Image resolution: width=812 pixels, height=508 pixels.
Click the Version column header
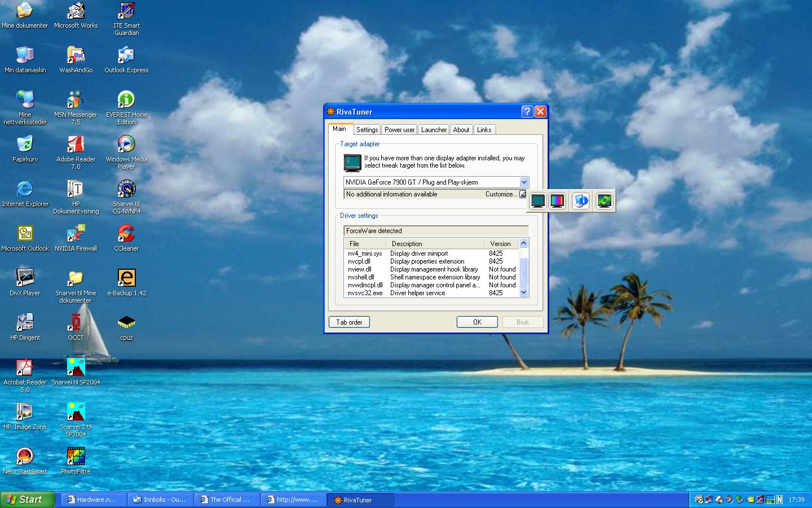[x=501, y=244]
